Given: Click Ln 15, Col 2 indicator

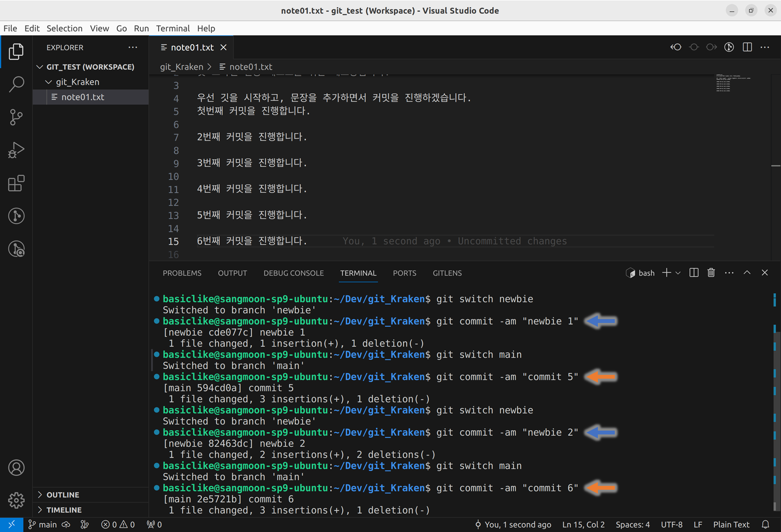Looking at the screenshot, I should click(583, 525).
